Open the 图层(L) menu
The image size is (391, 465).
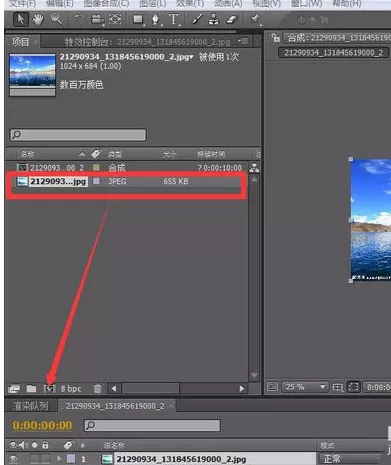(x=153, y=4)
